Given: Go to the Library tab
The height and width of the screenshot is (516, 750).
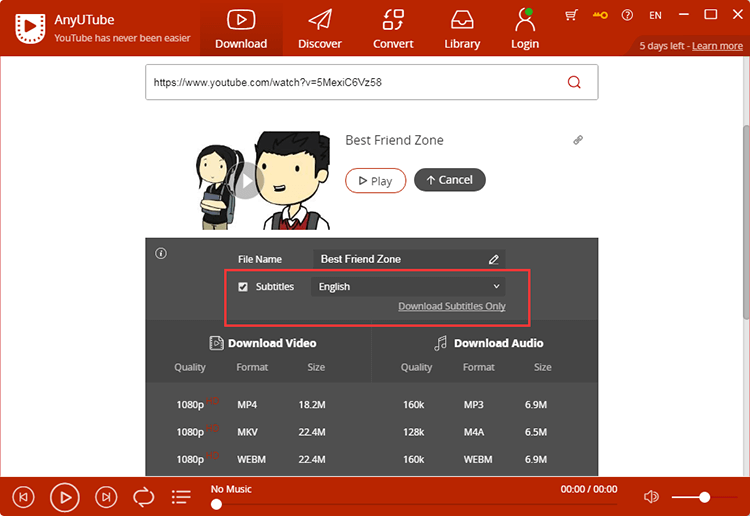Looking at the screenshot, I should click(x=462, y=30).
